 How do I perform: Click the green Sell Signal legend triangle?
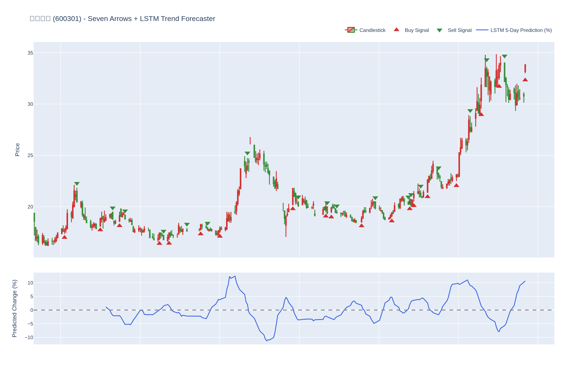coord(439,30)
